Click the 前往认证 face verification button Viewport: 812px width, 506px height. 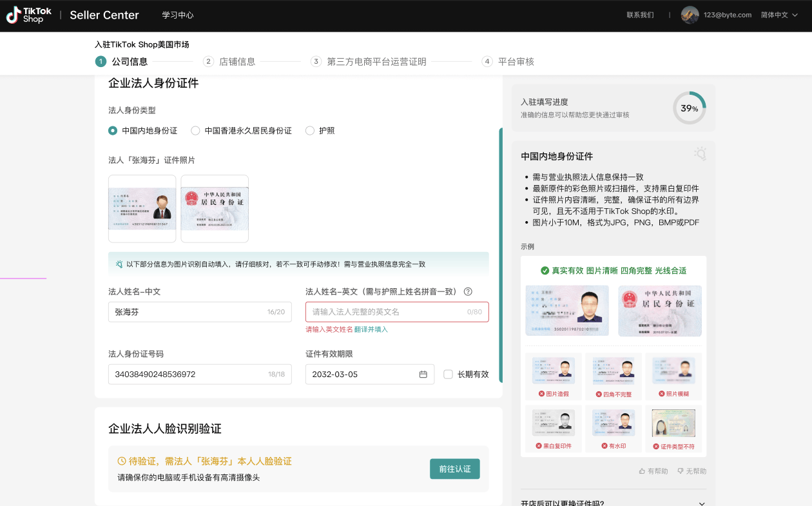(x=454, y=469)
